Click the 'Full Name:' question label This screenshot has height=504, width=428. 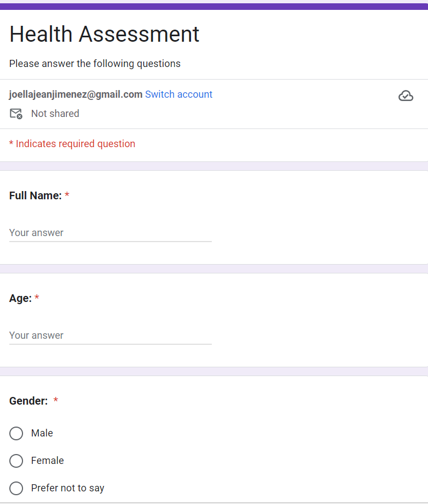[x=35, y=195]
